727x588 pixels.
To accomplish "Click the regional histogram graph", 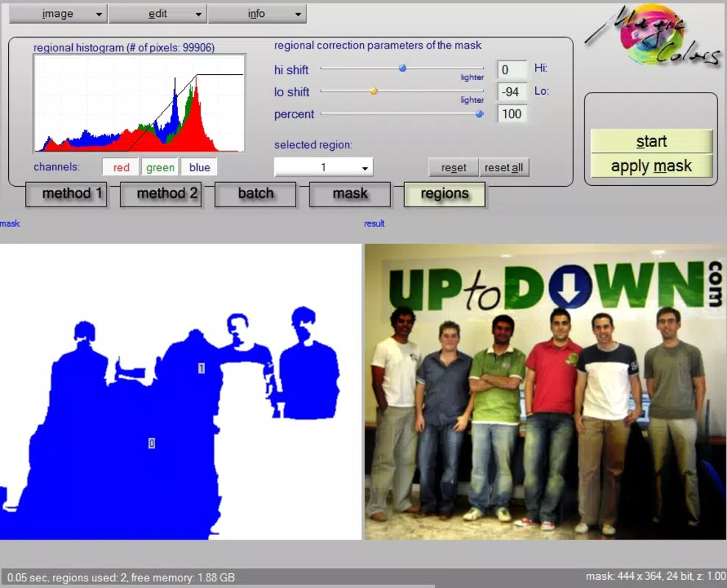I will (139, 103).
